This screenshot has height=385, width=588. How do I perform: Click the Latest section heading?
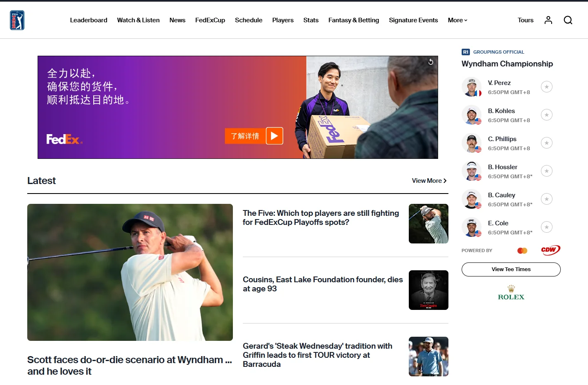(41, 181)
